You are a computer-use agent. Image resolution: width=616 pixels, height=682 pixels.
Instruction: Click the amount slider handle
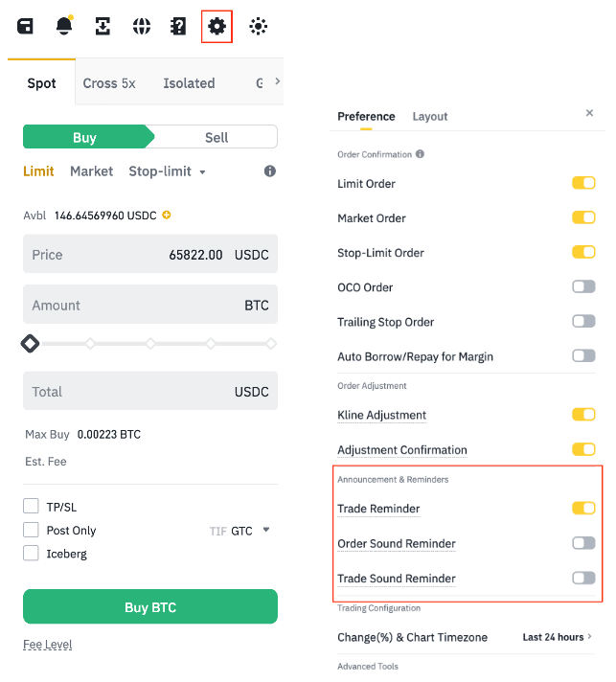click(x=30, y=343)
